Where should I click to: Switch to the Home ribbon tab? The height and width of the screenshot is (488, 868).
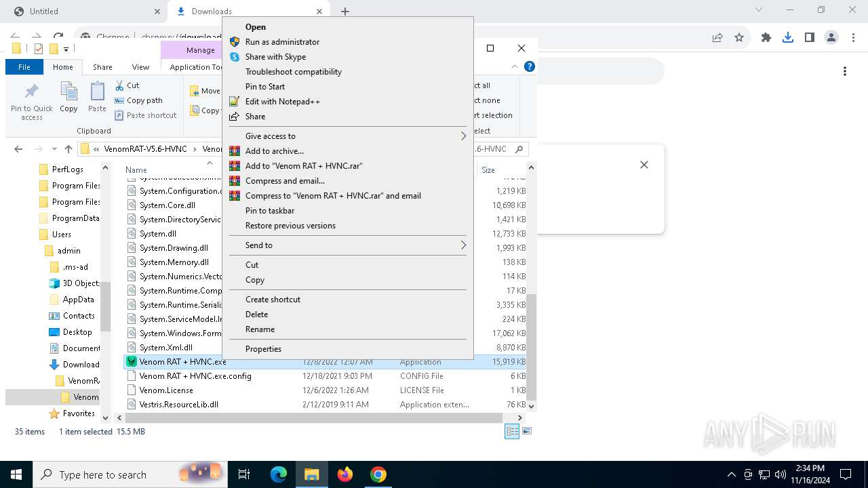click(x=63, y=67)
